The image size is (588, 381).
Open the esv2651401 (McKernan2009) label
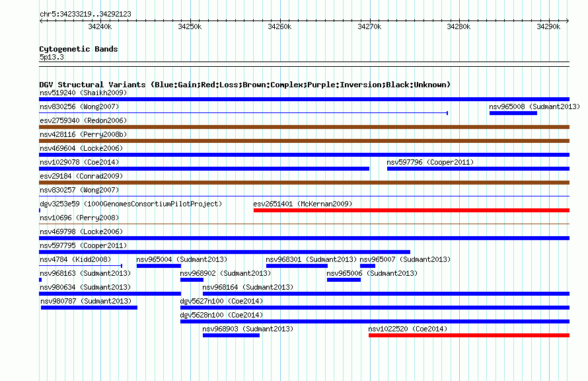(x=303, y=204)
